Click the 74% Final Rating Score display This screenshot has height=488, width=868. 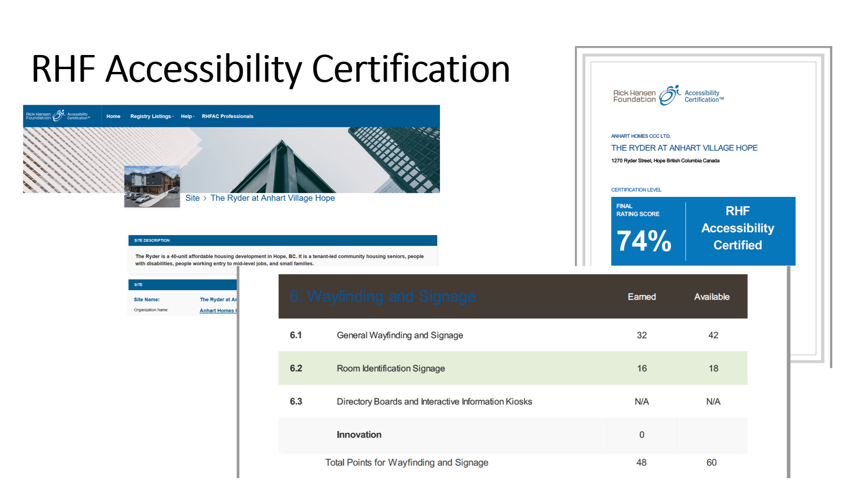[645, 241]
